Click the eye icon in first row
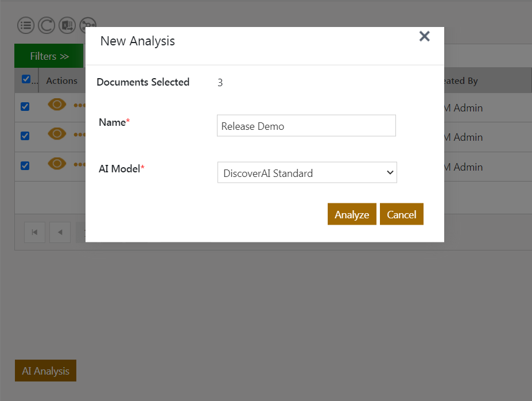The width and height of the screenshot is (532, 401). tap(57, 105)
